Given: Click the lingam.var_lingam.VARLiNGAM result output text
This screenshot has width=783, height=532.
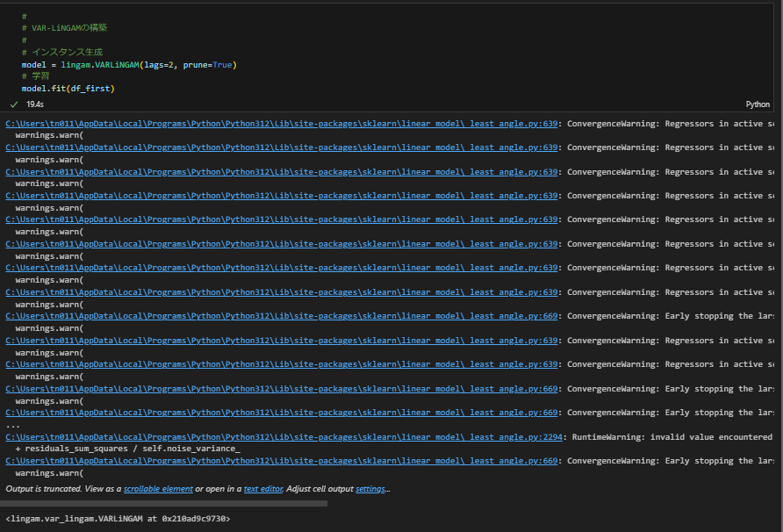Looking at the screenshot, I should click(x=118, y=520).
